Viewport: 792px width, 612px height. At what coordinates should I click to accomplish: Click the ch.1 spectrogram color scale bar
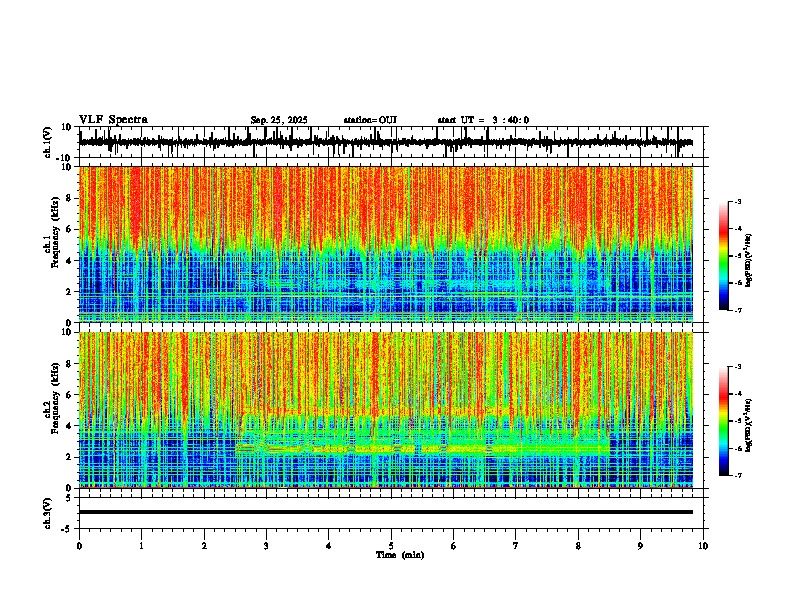tap(724, 256)
